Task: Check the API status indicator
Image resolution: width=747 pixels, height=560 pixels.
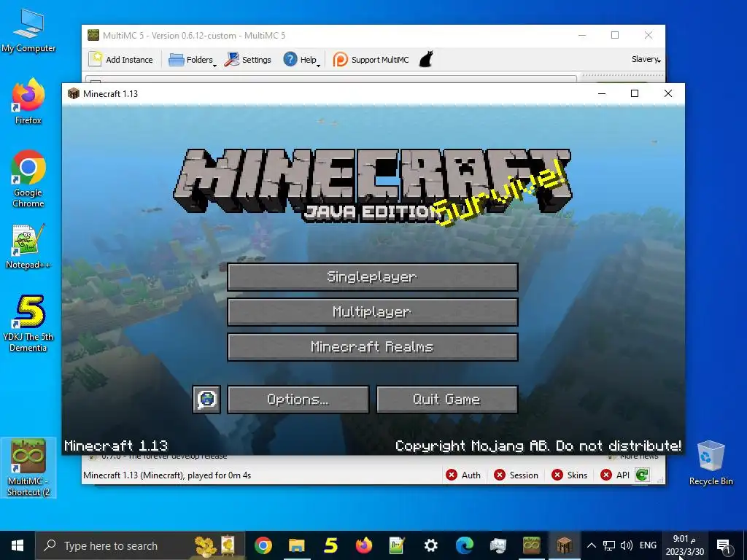Action: tap(615, 475)
